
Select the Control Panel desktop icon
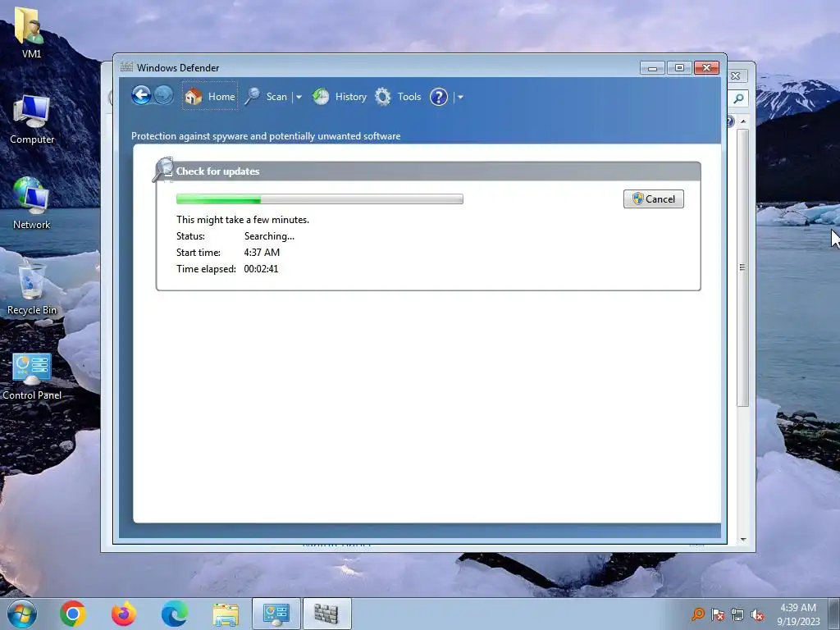[x=32, y=377]
